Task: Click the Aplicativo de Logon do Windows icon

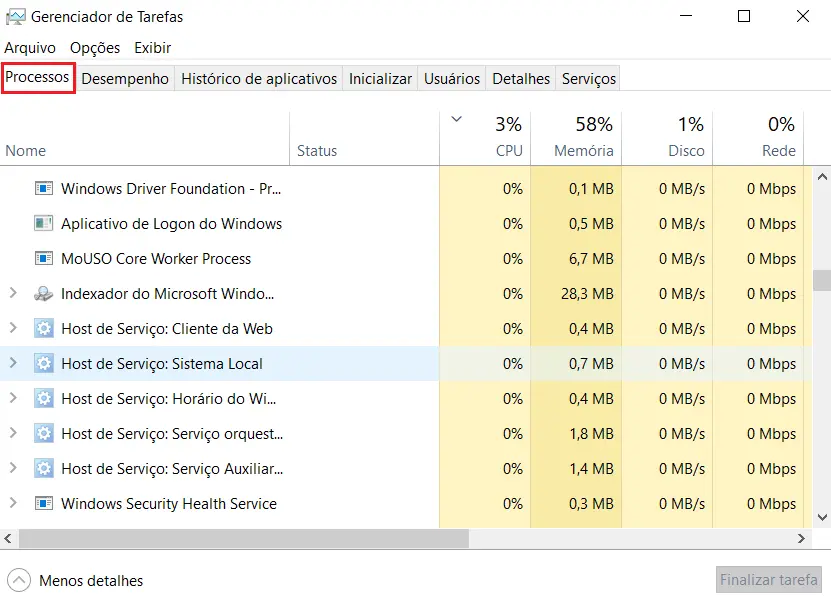Action: pos(42,223)
